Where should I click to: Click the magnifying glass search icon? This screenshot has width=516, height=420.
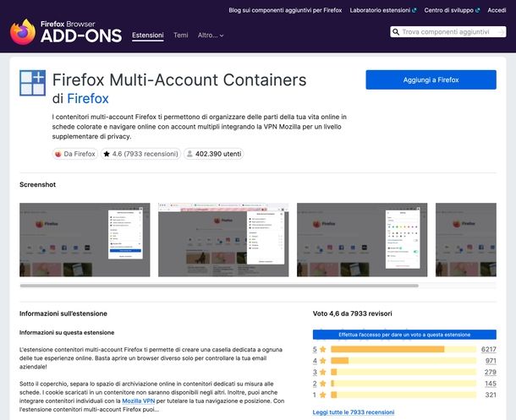(396, 32)
